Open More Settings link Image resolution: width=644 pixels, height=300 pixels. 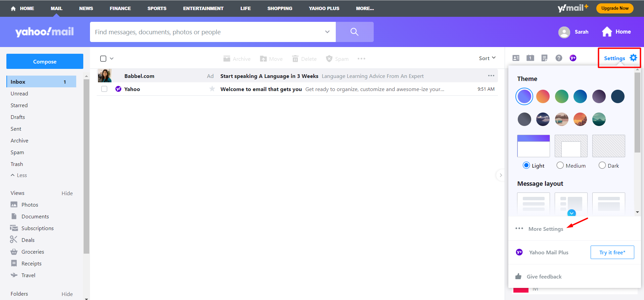click(x=546, y=229)
